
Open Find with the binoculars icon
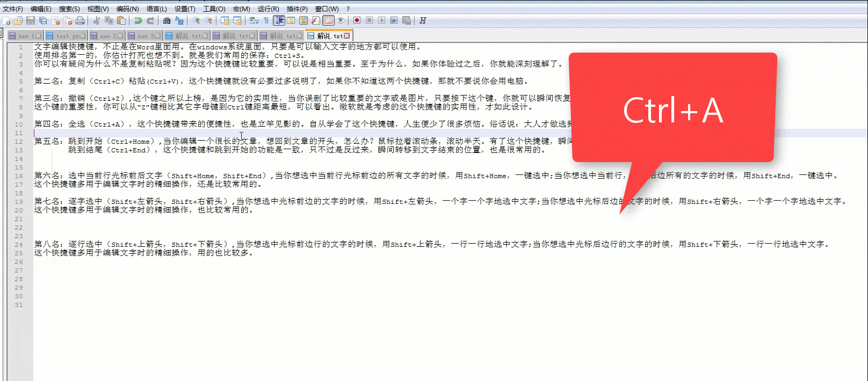(x=167, y=20)
